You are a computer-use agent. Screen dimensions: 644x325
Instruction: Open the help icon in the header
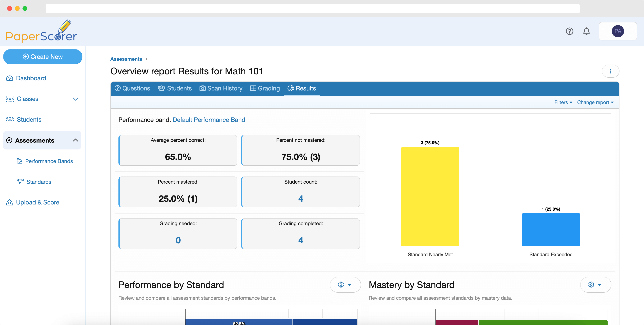pos(570,31)
